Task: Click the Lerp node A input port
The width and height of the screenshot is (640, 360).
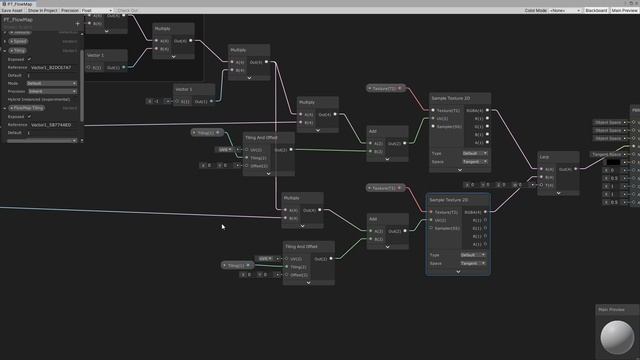Action: coord(541,169)
